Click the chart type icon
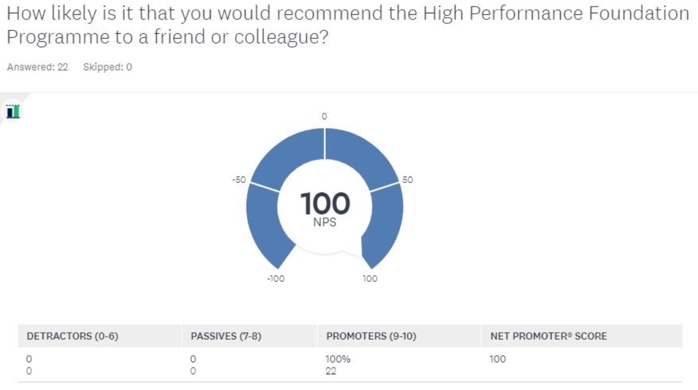The image size is (698, 390). (x=13, y=111)
